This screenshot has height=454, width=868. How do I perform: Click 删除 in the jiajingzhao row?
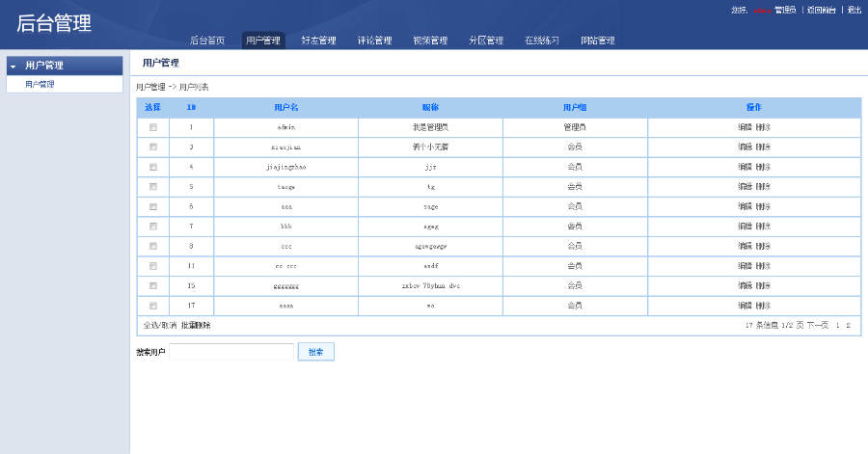pos(763,167)
